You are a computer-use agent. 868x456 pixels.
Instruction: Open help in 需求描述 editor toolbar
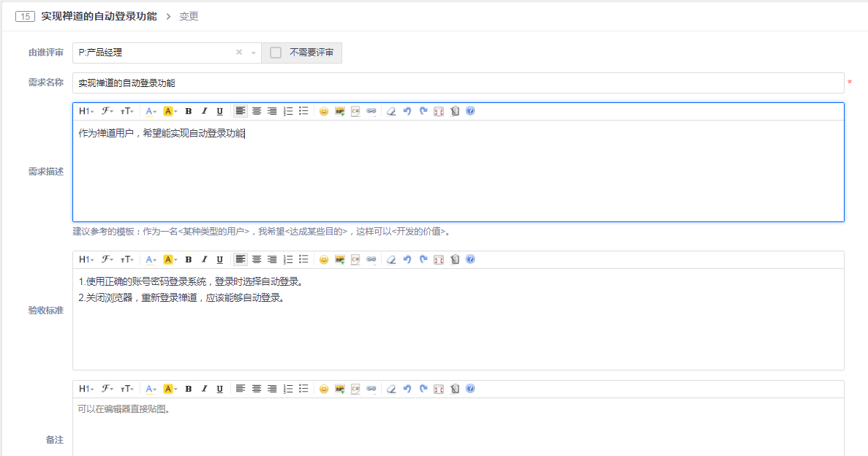coord(470,111)
